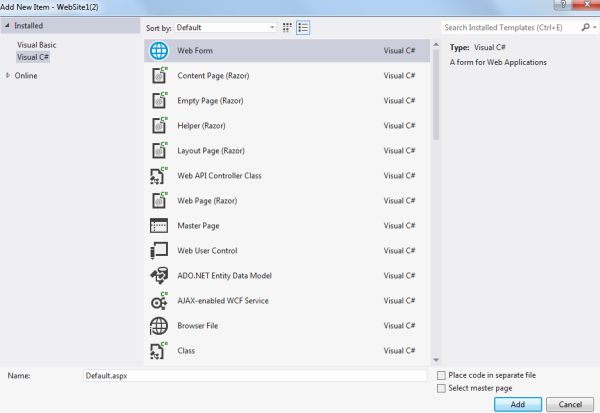Select the Web Form template name
The width and height of the screenshot is (600, 413).
click(195, 51)
